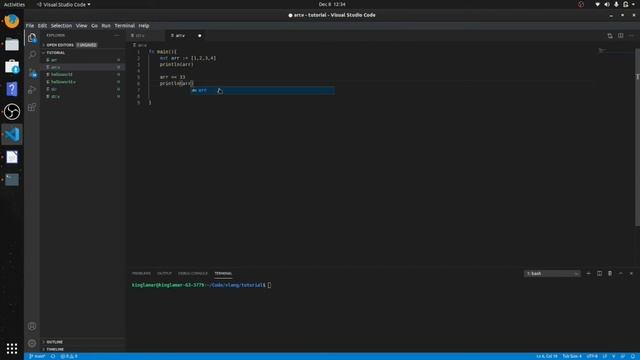This screenshot has height=360, width=640.
Task: Open the Go menu
Action: coord(94,26)
